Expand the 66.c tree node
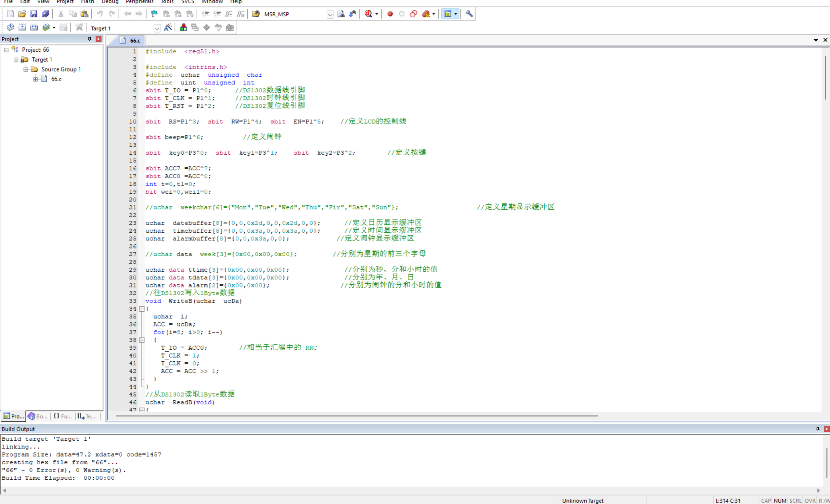The height and width of the screenshot is (504, 830). (35, 79)
